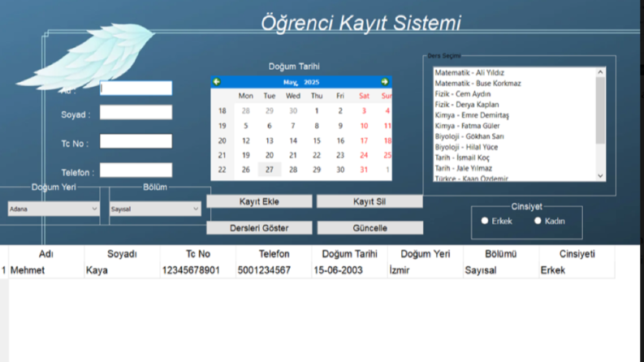
Task: Click the Bölümü column header
Action: pos(501,254)
